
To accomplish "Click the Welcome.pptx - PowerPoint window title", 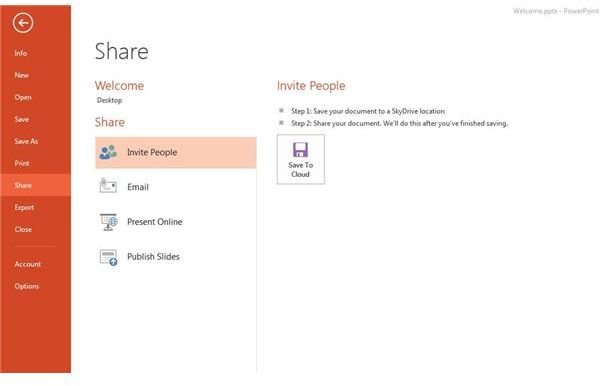I will coord(556,11).
